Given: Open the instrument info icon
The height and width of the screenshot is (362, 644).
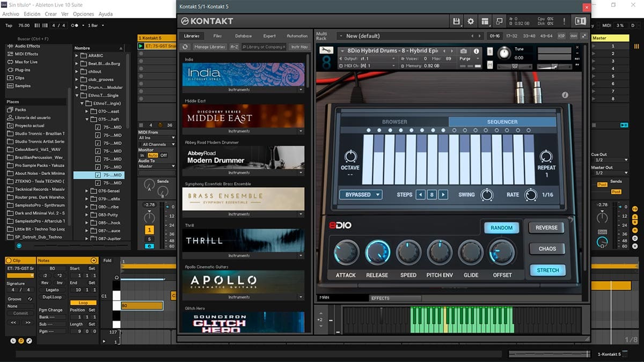Looking at the screenshot, I should pyautogui.click(x=476, y=51).
